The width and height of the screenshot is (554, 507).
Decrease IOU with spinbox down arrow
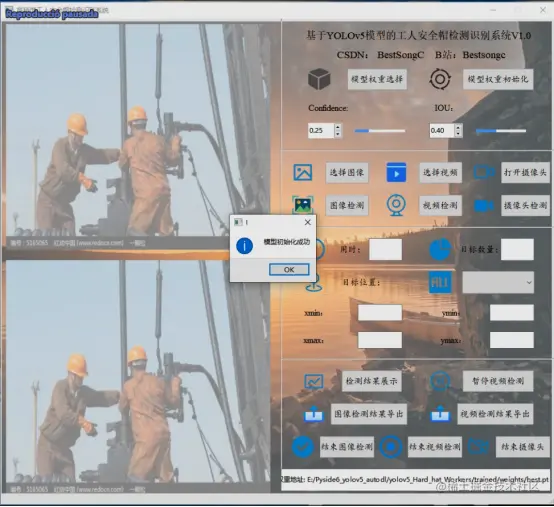[458, 134]
